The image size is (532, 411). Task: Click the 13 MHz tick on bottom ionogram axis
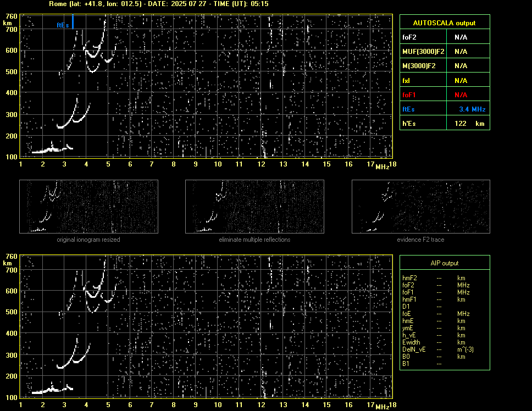tap(283, 404)
